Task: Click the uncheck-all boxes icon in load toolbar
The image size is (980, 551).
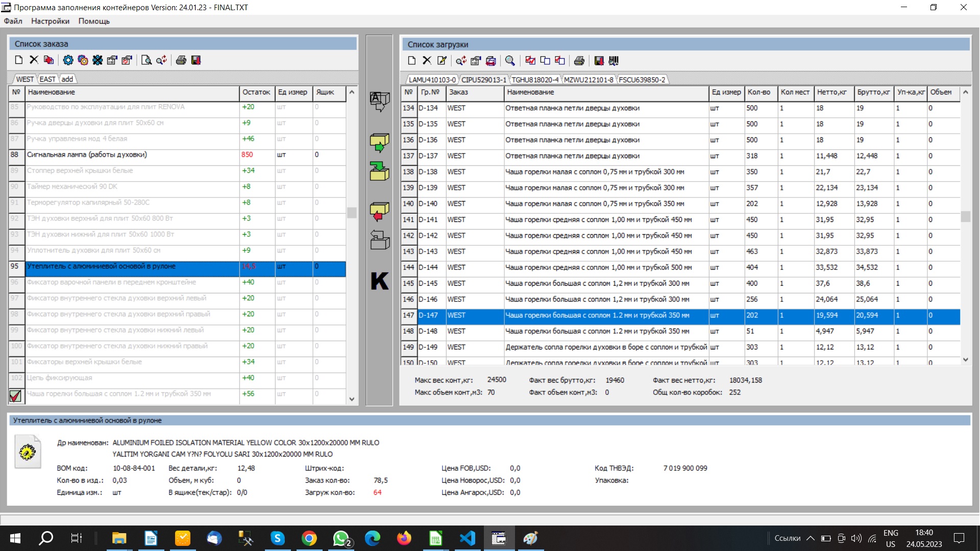Action: (545, 61)
